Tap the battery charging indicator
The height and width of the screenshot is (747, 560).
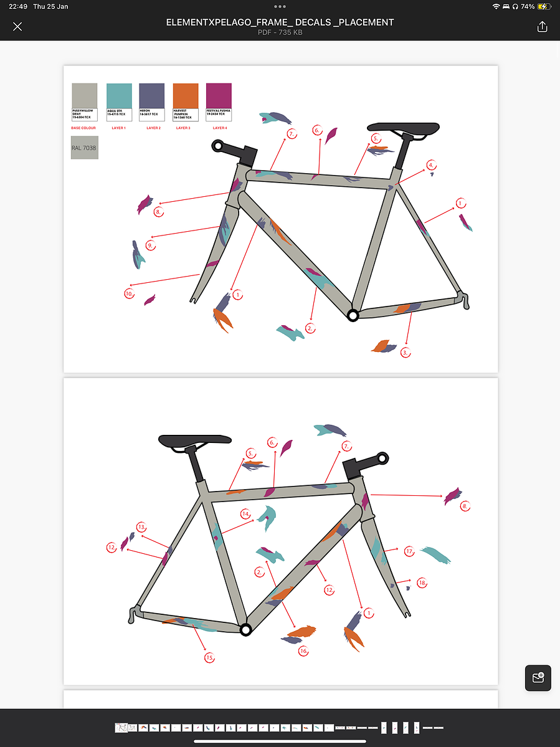pyautogui.click(x=544, y=7)
